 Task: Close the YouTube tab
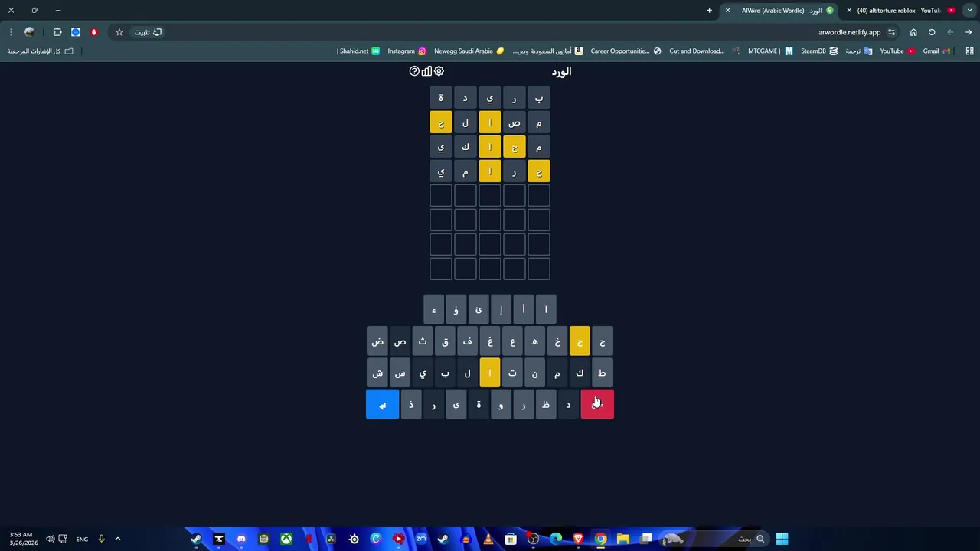click(849, 11)
